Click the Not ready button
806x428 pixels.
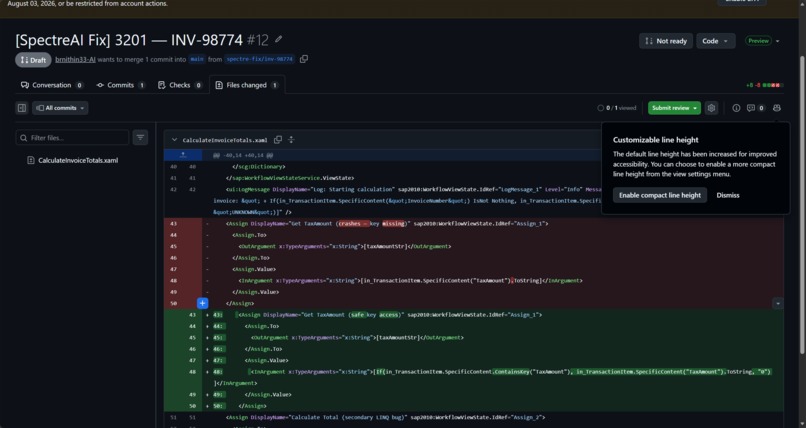click(666, 41)
